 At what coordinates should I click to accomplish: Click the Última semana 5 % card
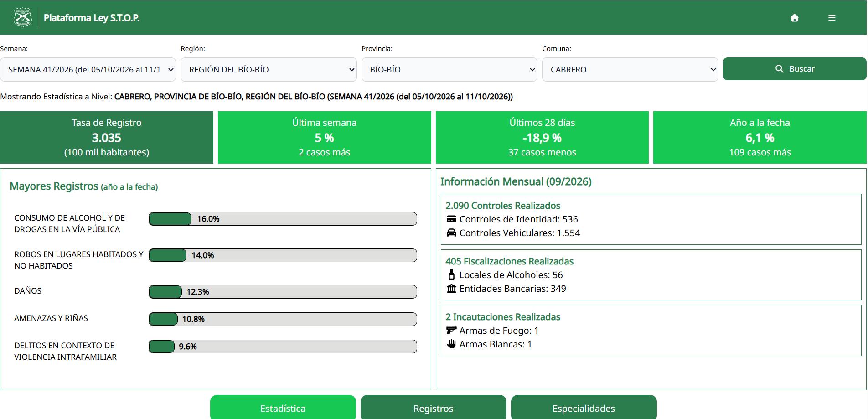(x=324, y=137)
